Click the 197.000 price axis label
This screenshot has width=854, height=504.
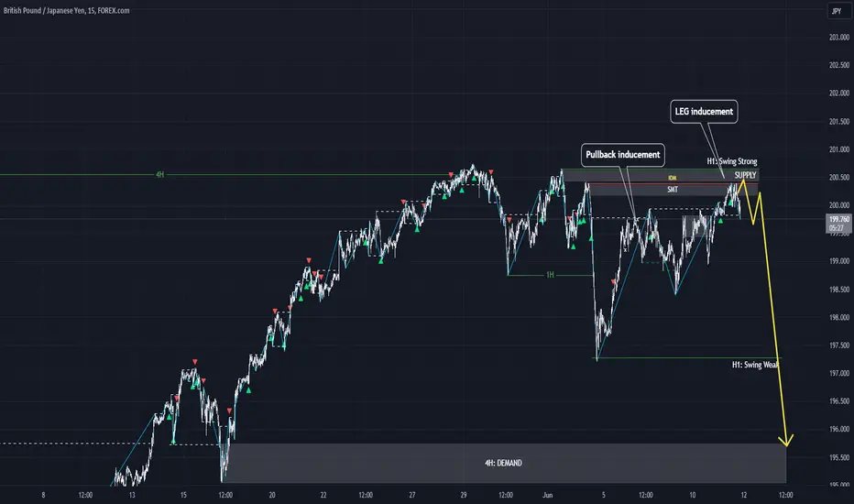[x=838, y=373]
